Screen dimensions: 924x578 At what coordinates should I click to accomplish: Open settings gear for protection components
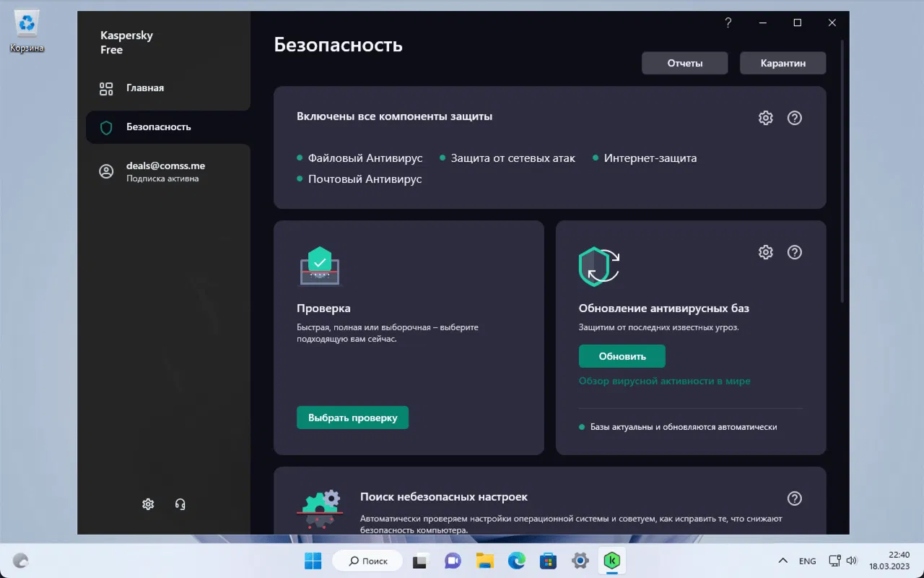pyautogui.click(x=766, y=118)
